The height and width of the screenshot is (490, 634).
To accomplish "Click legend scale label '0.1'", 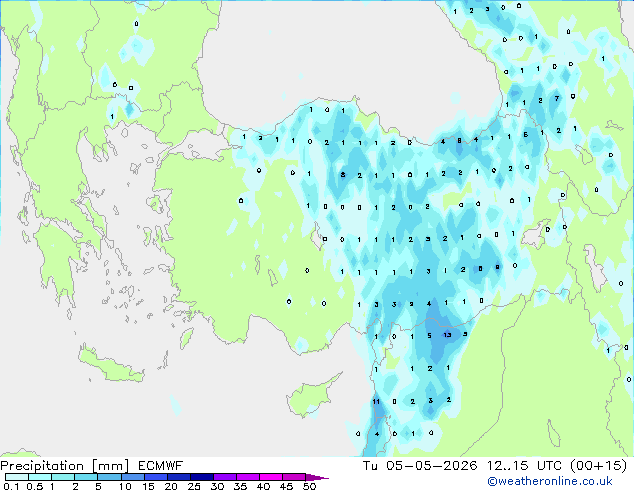I will point(11,486).
